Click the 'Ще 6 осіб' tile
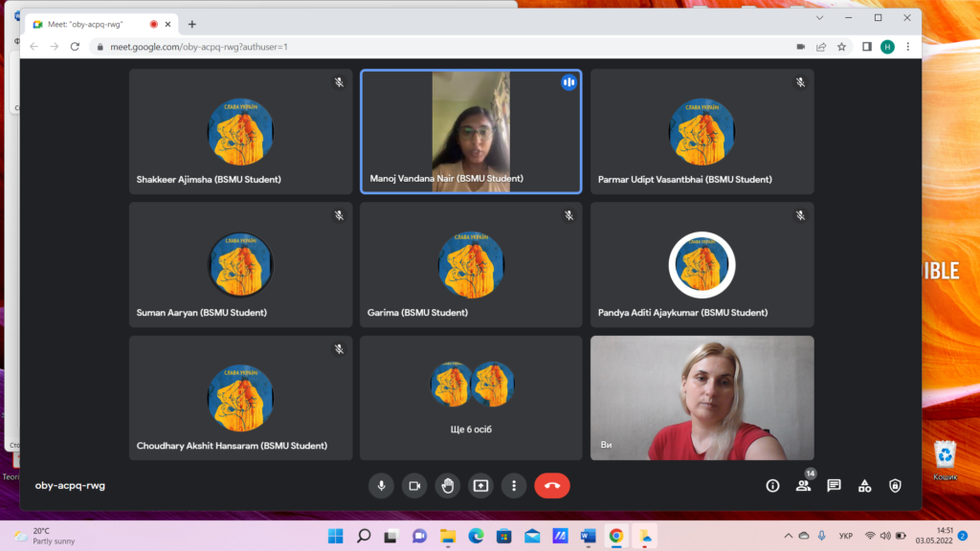Image resolution: width=980 pixels, height=551 pixels. coord(471,398)
